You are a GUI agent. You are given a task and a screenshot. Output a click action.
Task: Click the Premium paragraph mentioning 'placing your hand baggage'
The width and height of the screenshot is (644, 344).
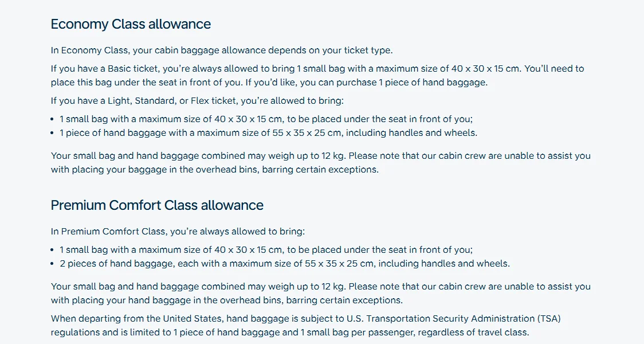point(321,294)
